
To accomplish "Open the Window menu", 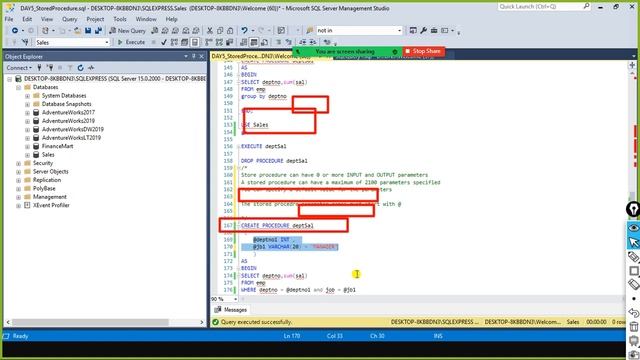I will point(146,19).
